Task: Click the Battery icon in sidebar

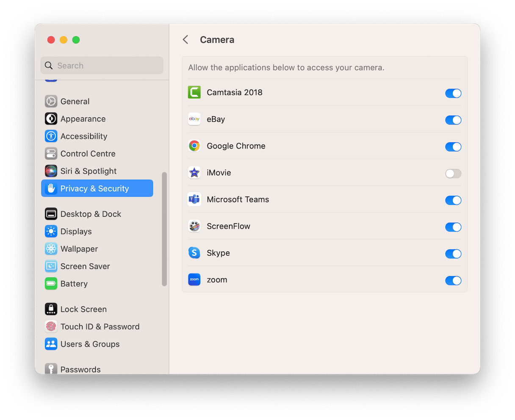Action: pos(51,284)
